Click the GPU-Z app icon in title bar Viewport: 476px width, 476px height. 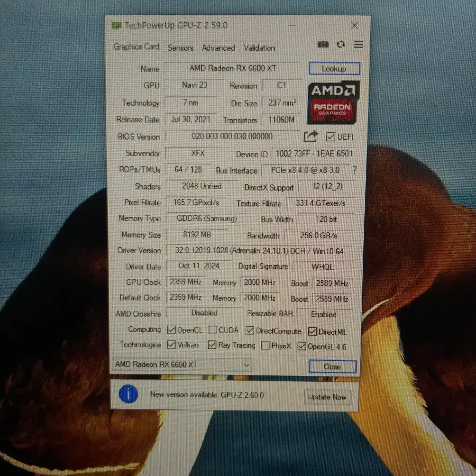tap(116, 25)
